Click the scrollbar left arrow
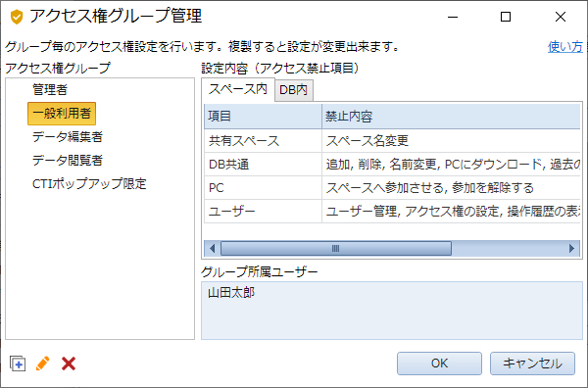The image size is (588, 388). pos(213,248)
